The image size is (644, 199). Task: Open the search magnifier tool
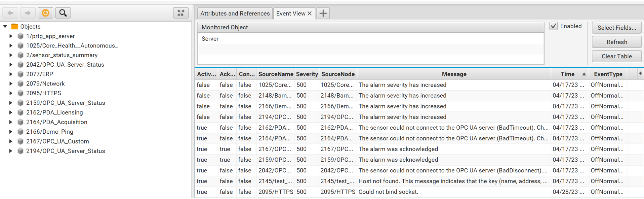coord(63,13)
